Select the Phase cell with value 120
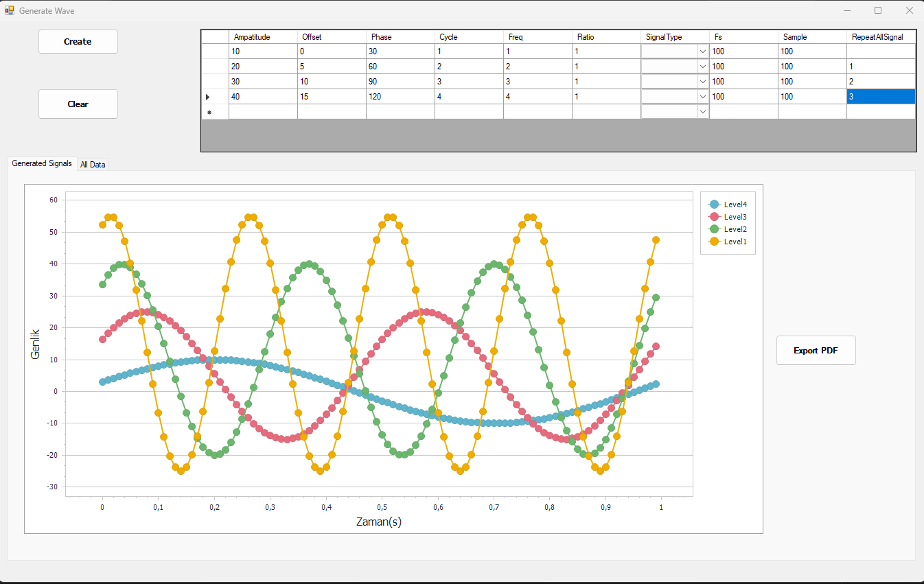The height and width of the screenshot is (584, 924). pyautogui.click(x=400, y=97)
